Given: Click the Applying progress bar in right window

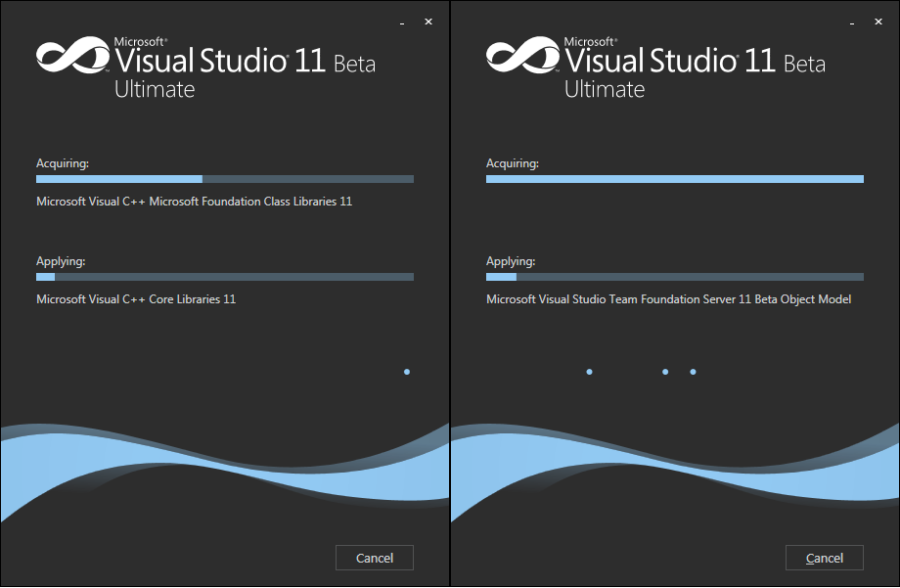Looking at the screenshot, I should 675,277.
